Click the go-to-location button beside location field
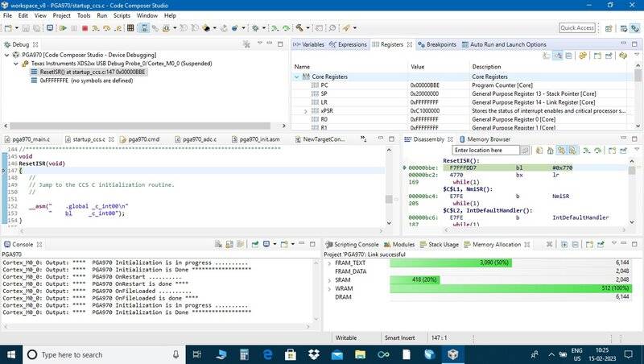Screen dimensions: 644x364 click(x=525, y=151)
